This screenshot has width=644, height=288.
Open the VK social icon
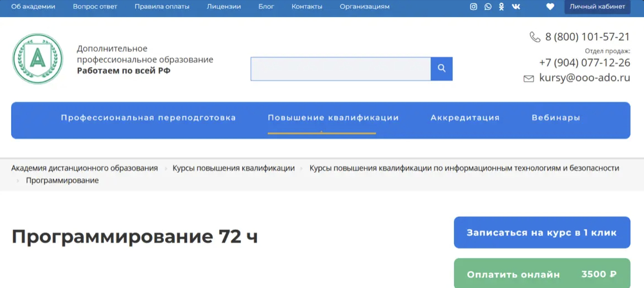(516, 7)
